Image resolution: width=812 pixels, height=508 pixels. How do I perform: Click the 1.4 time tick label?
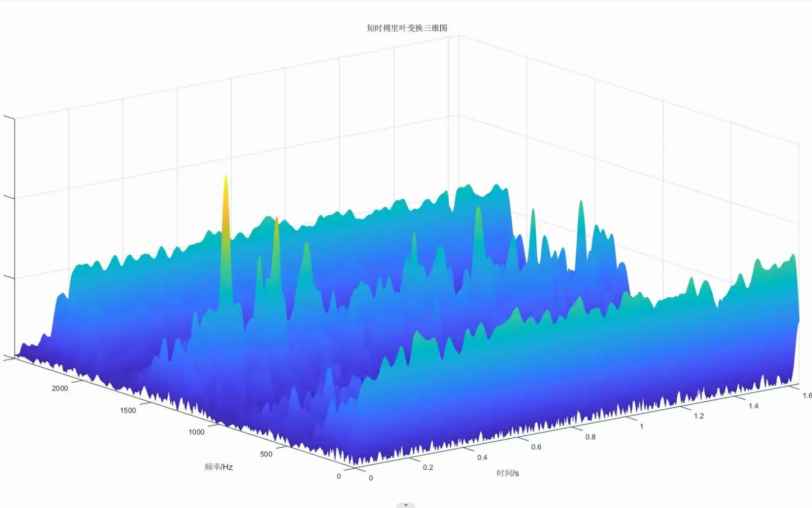(753, 406)
